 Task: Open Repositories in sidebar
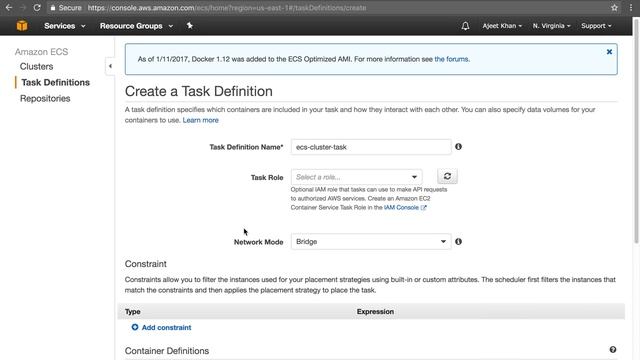point(45,98)
